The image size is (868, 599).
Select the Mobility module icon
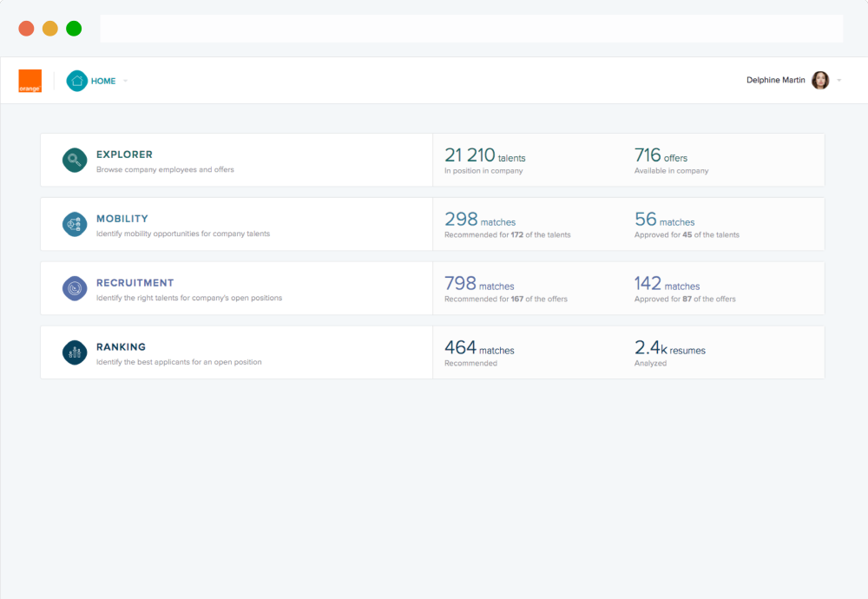(x=75, y=224)
